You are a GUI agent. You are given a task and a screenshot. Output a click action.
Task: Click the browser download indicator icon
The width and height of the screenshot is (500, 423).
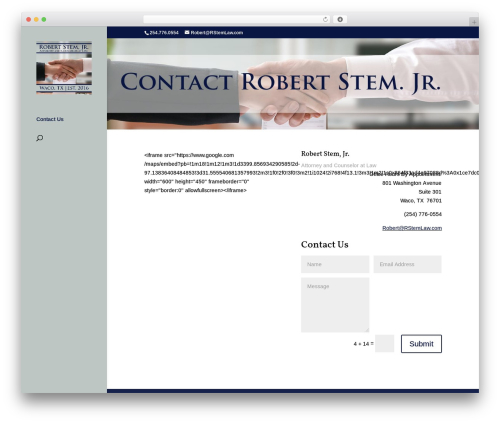[x=340, y=19]
